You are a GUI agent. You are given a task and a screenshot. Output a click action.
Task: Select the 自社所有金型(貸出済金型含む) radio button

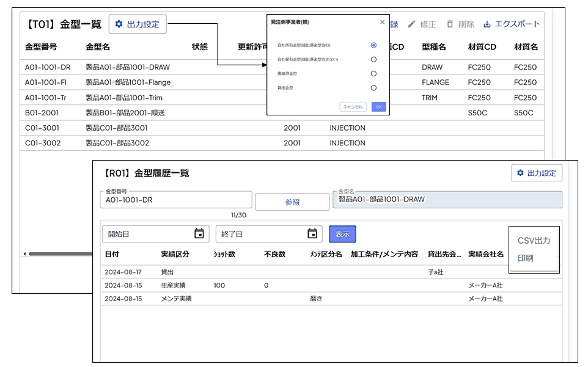click(373, 45)
